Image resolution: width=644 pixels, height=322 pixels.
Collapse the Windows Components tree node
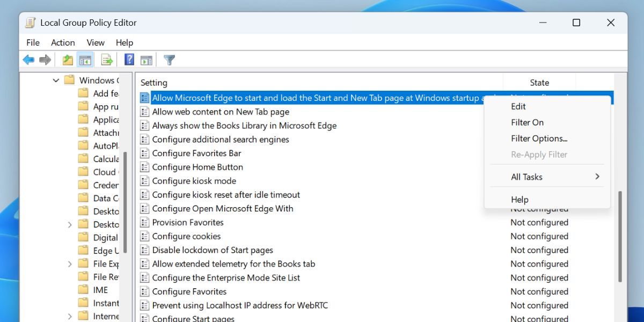tap(56, 80)
